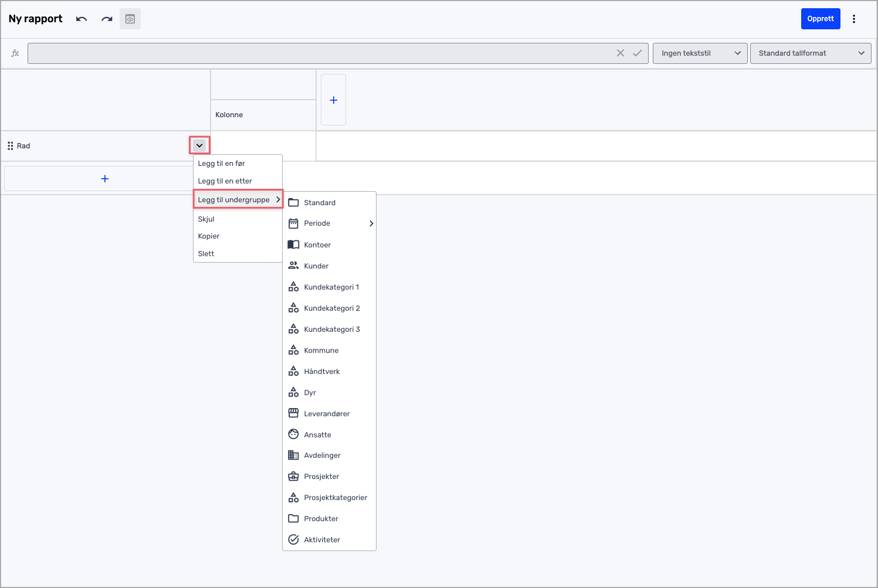Collapse the Rad row chevron menu

199,145
